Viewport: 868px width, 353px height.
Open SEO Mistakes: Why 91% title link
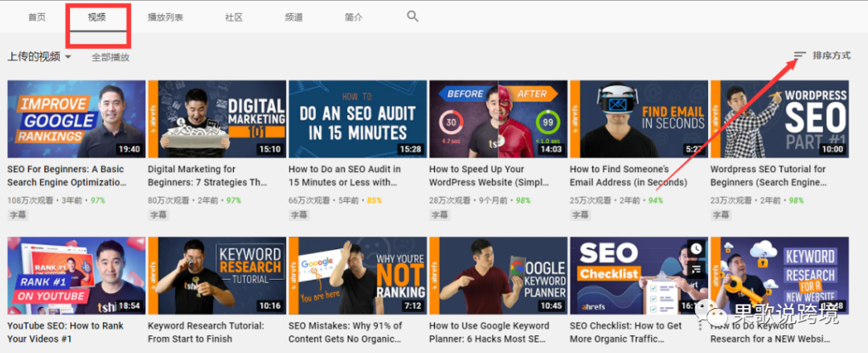click(346, 332)
